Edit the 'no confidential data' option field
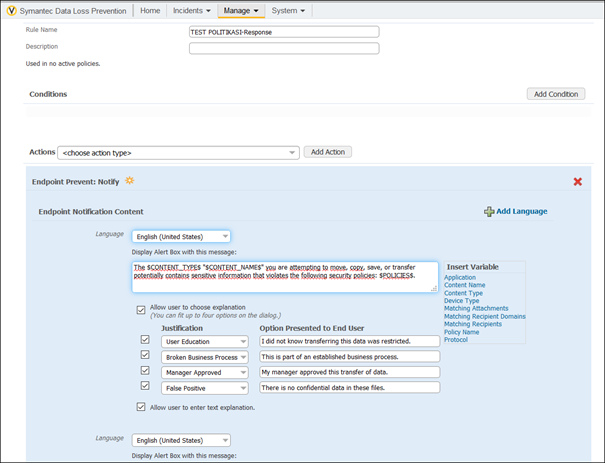The width and height of the screenshot is (605, 463). pos(350,387)
